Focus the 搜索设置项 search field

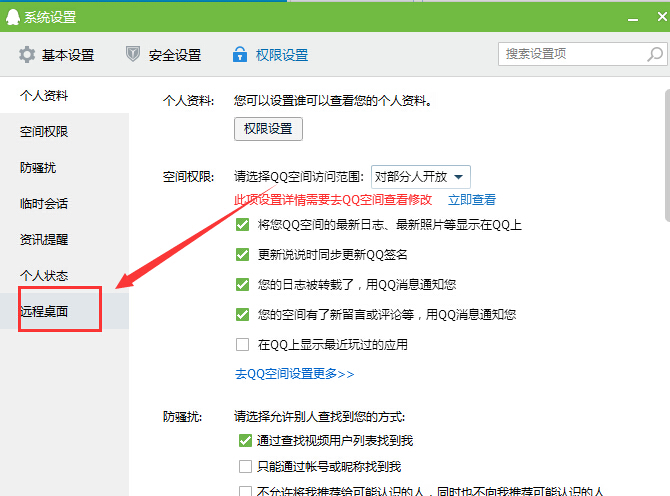click(x=582, y=54)
